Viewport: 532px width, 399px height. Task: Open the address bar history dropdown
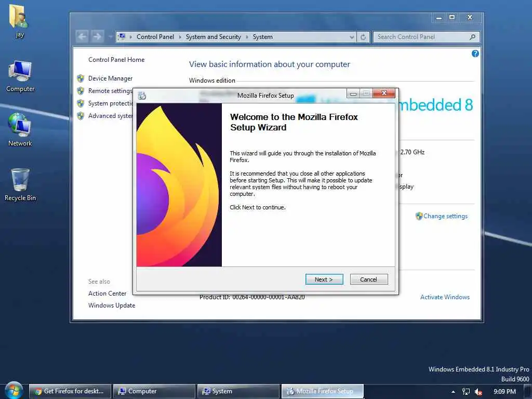[x=352, y=37]
